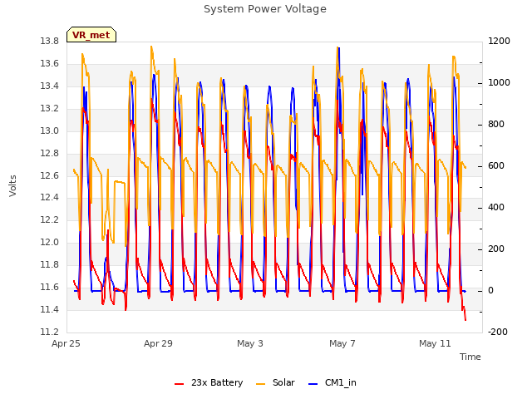532x399 pixels.
Task: Click the 12.2 left axis tick label
Action: 50,219
